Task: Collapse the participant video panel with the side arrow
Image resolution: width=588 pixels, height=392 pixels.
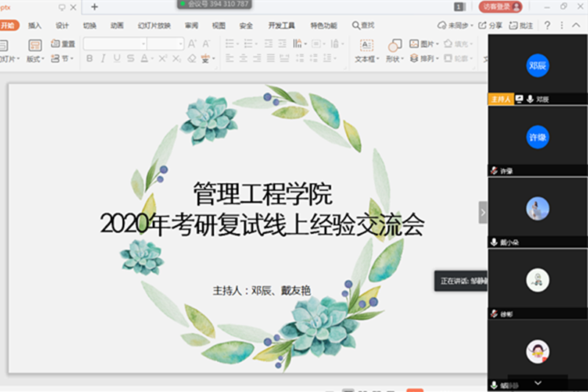Action: click(x=483, y=212)
